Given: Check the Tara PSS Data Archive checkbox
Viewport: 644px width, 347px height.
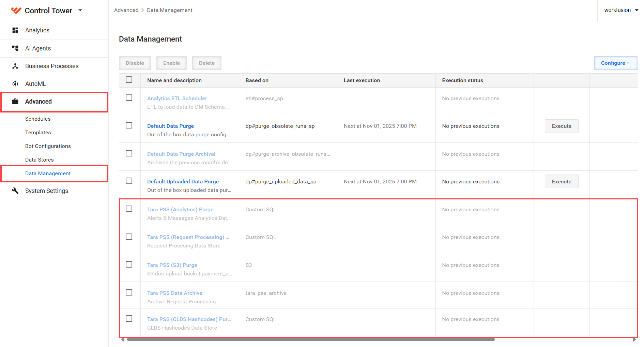Looking at the screenshot, I should [129, 292].
